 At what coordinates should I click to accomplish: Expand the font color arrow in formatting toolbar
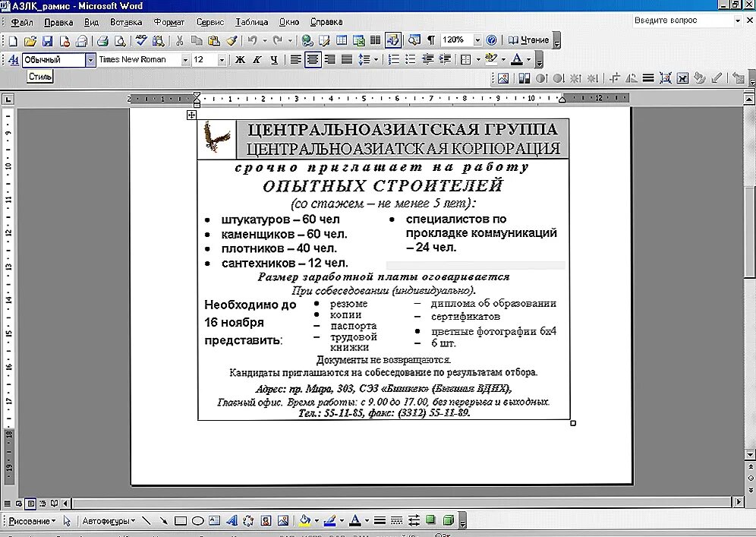(529, 60)
